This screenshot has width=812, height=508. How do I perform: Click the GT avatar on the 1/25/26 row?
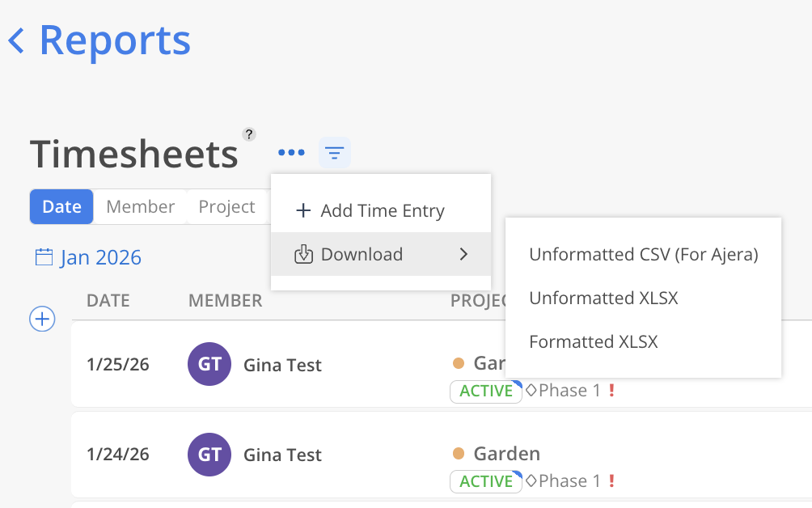coord(209,365)
